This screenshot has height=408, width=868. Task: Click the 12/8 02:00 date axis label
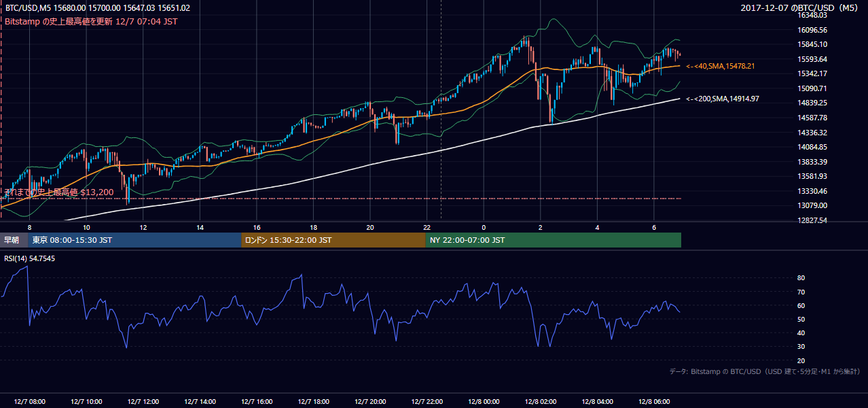541,402
